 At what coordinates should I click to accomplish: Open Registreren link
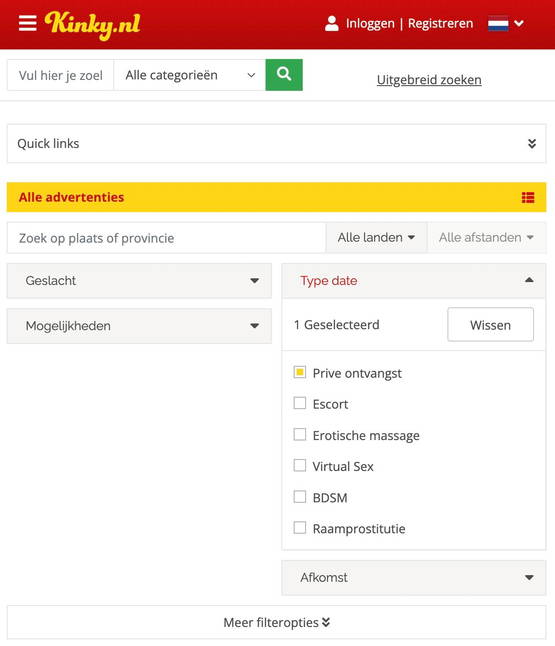click(440, 23)
